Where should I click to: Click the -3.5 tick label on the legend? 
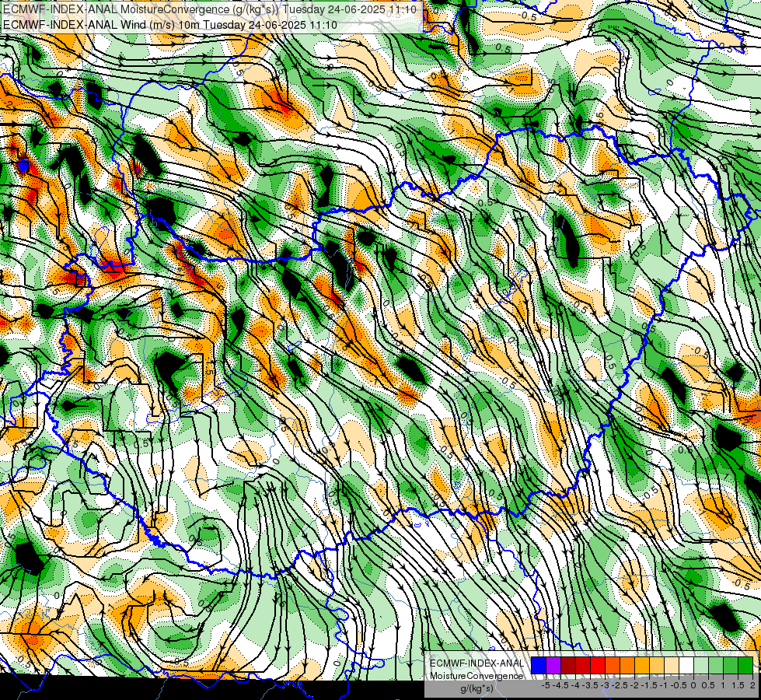(590, 685)
